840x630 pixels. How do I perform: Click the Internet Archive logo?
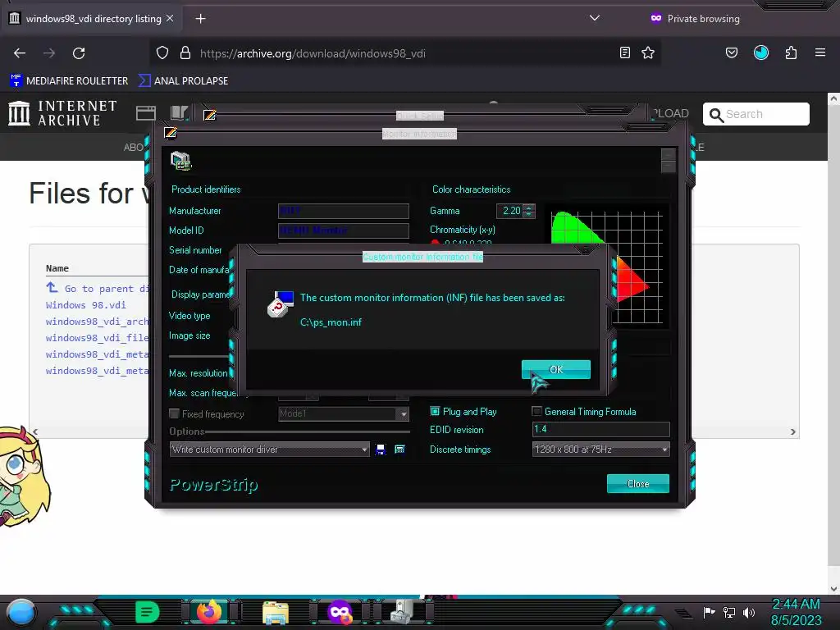click(x=62, y=113)
